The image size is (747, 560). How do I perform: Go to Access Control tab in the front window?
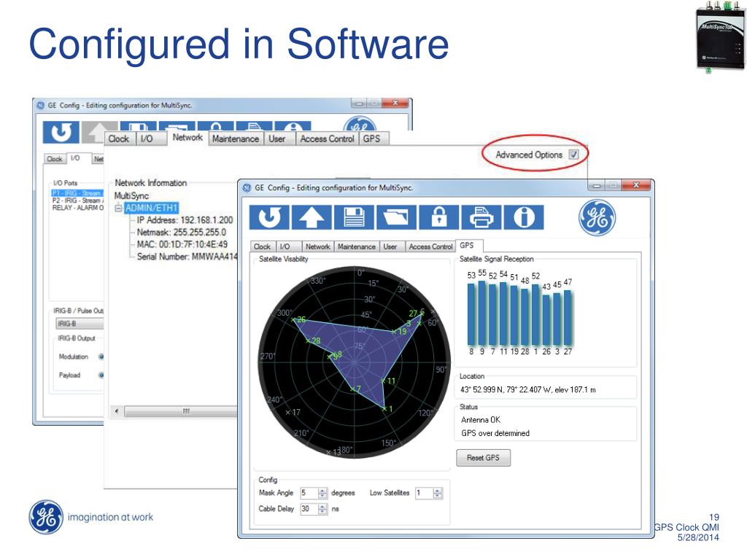430,246
